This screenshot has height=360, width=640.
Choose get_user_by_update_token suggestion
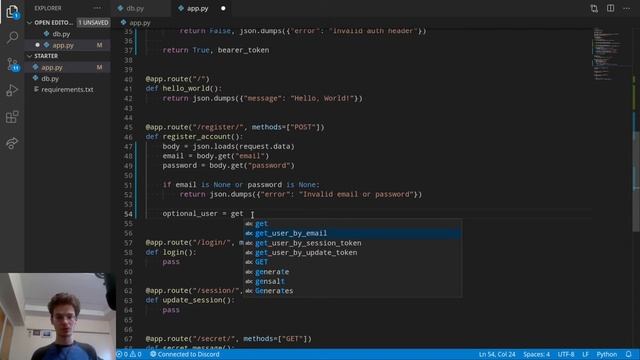(353, 252)
